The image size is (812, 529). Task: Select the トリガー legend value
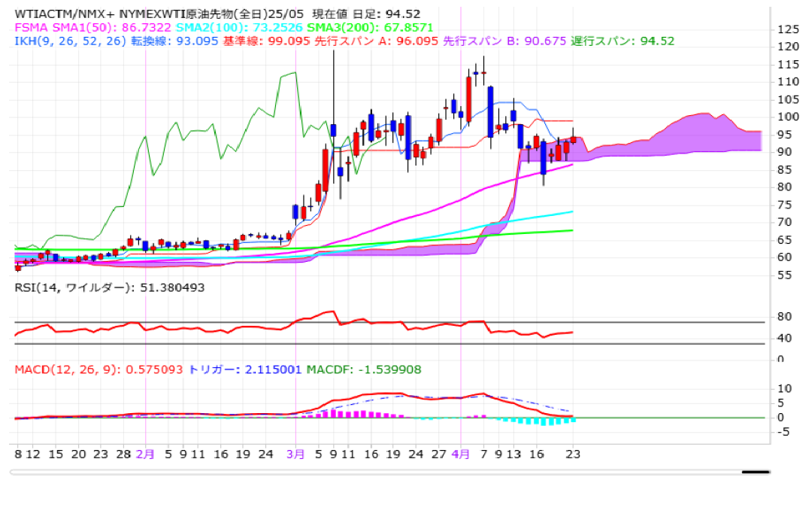click(x=244, y=369)
